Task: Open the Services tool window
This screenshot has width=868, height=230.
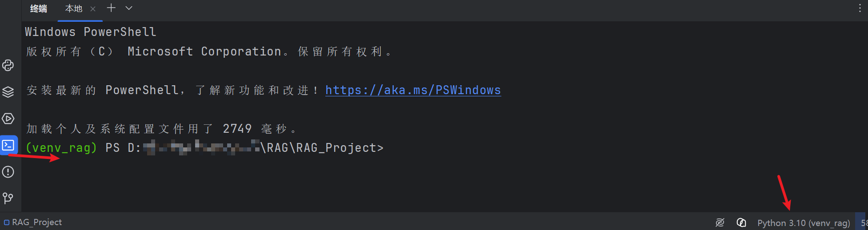Action: coord(8,119)
